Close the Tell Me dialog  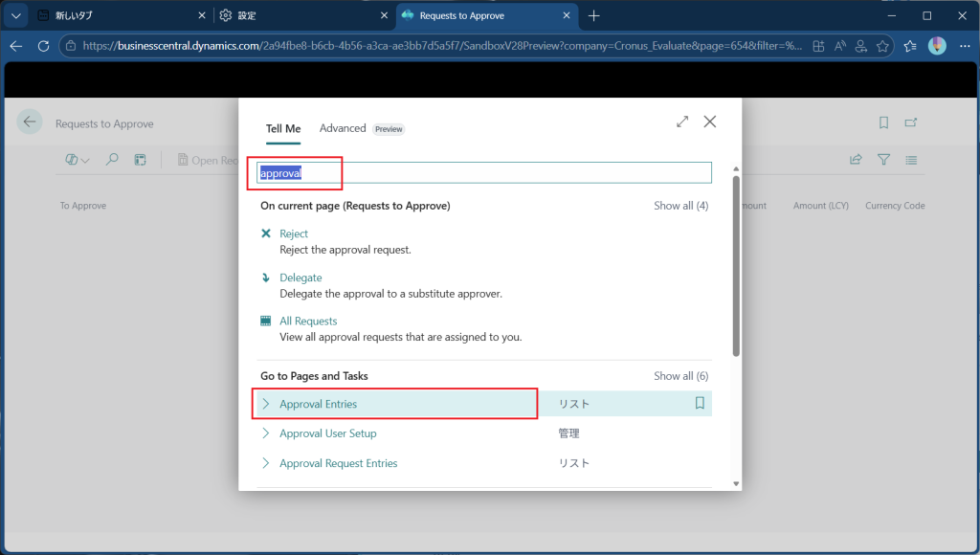click(710, 122)
